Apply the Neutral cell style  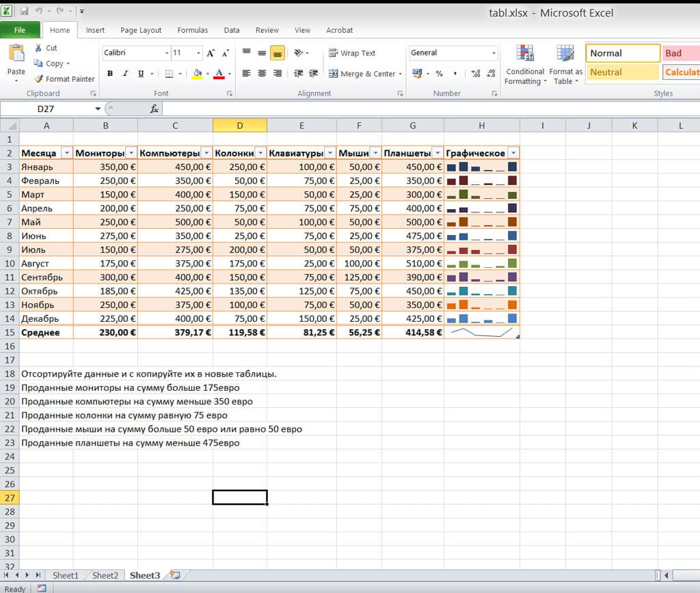(x=622, y=72)
